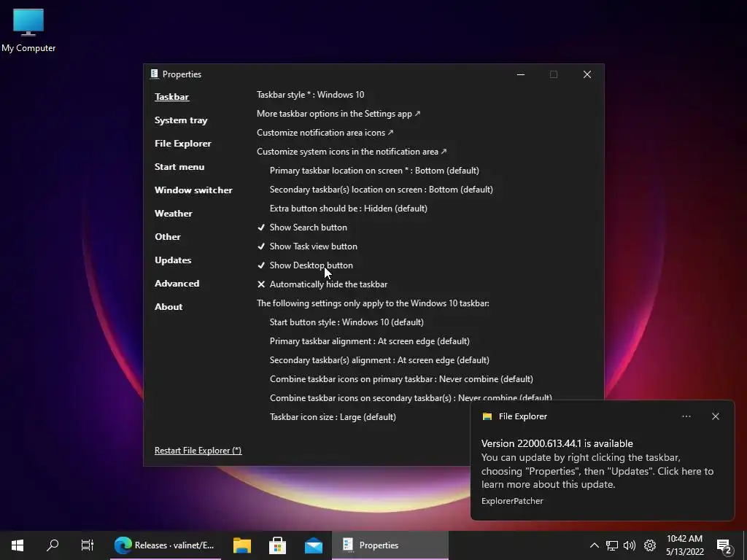Open Customize system icons in notification area
The image size is (747, 560).
point(352,152)
